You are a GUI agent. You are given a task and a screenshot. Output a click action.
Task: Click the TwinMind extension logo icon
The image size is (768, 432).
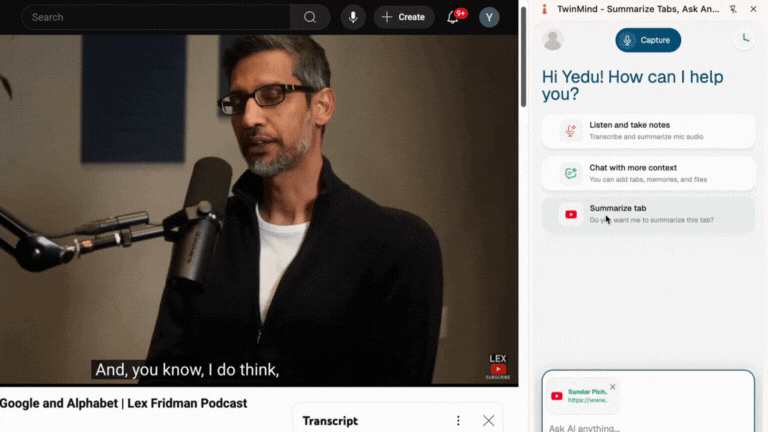544,9
